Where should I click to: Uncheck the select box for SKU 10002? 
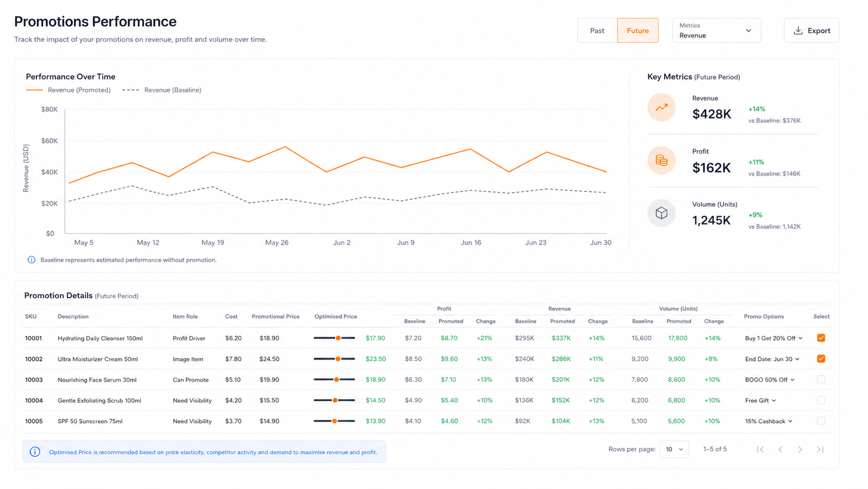coord(821,359)
